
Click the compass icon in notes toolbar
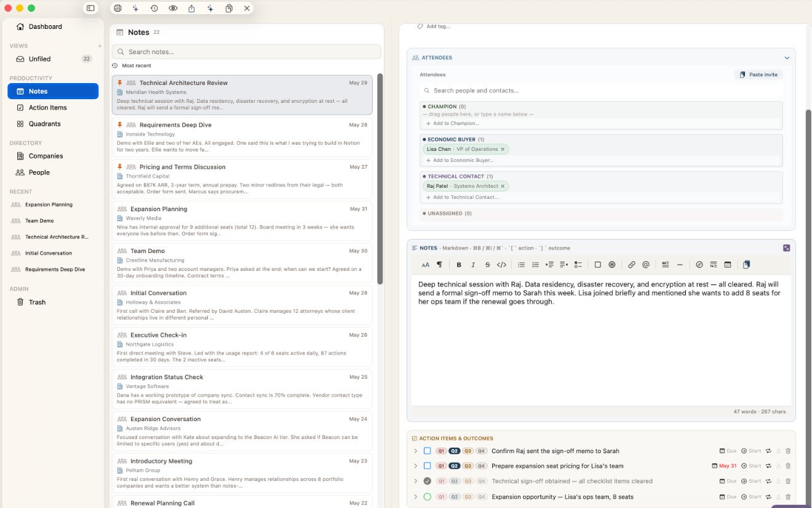[699, 265]
